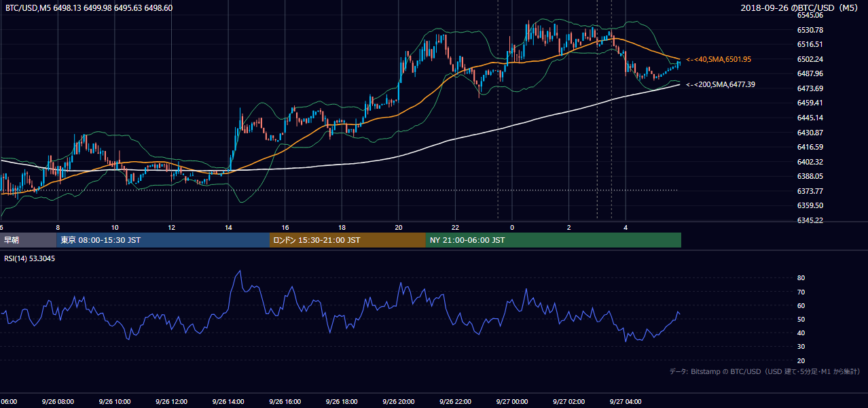Click the '9/27 02:00' date label

[568, 402]
